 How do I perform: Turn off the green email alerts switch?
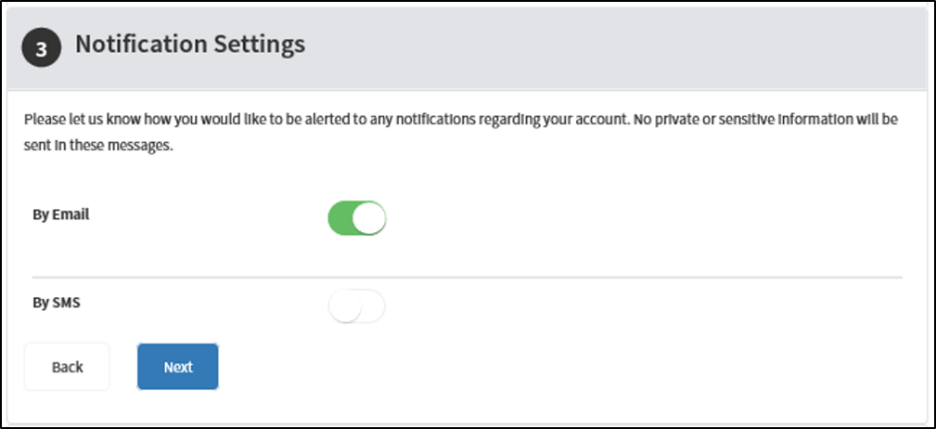coord(357,218)
